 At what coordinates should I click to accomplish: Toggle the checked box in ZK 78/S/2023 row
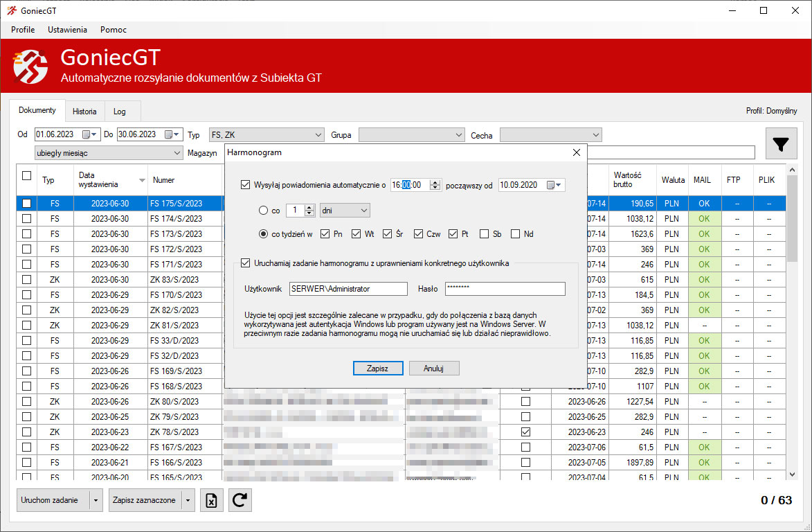pos(525,432)
